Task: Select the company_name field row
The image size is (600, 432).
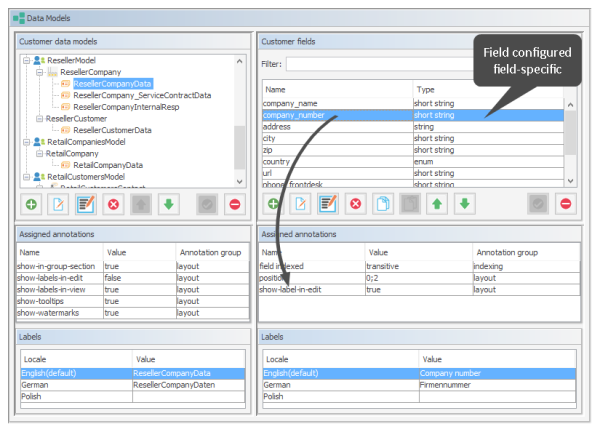Action: tap(413, 103)
